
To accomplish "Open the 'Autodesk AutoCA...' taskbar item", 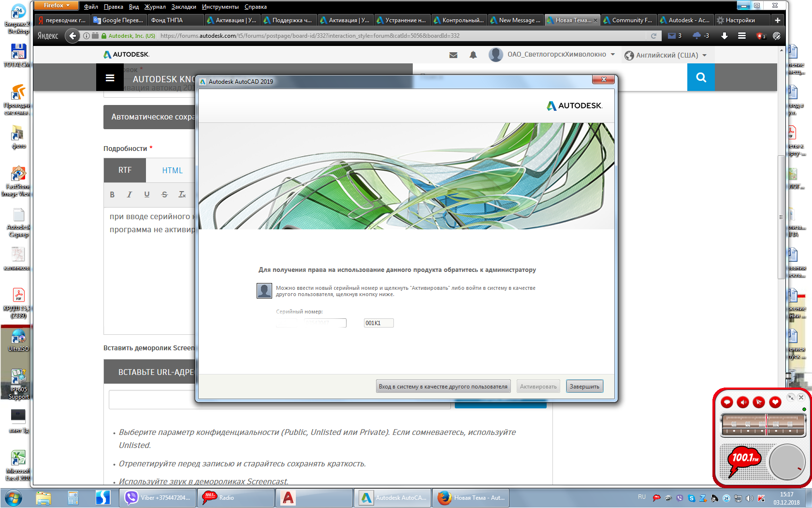I will pyautogui.click(x=393, y=498).
